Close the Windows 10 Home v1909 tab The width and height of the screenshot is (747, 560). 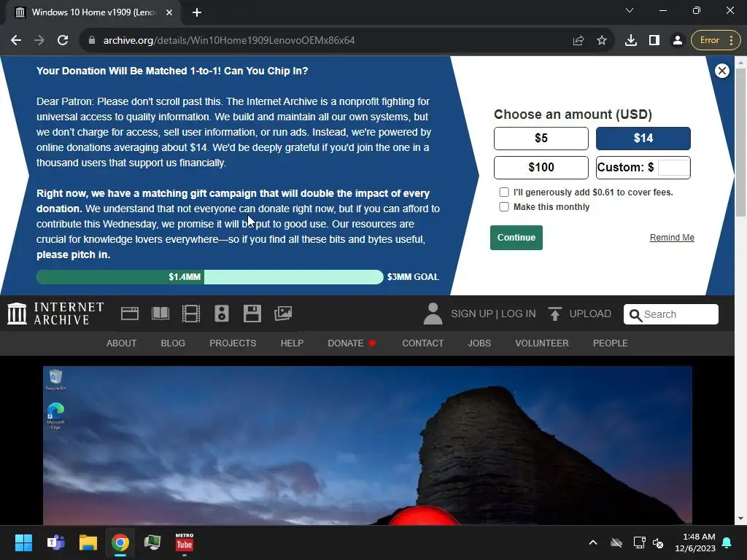coord(169,13)
